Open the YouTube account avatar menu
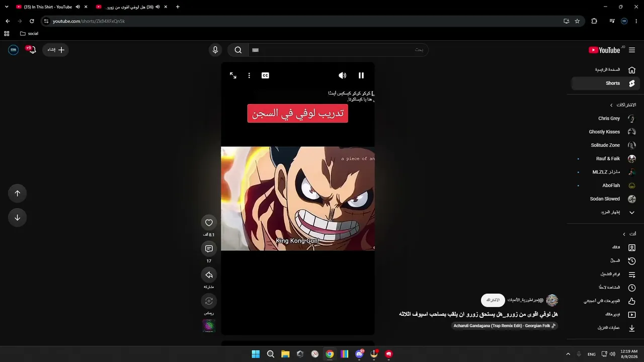The width and height of the screenshot is (644, 362). (x=14, y=50)
